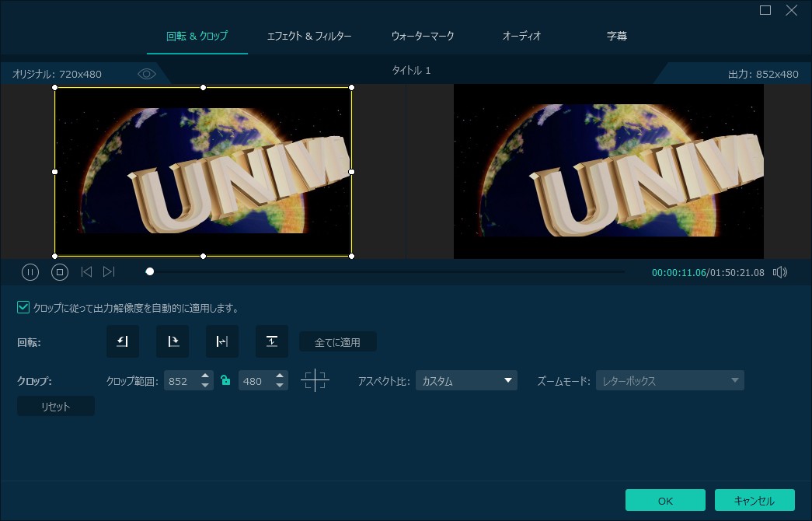Toggle the original preview eye icon
Screen dimensions: 812x521
coord(147,74)
